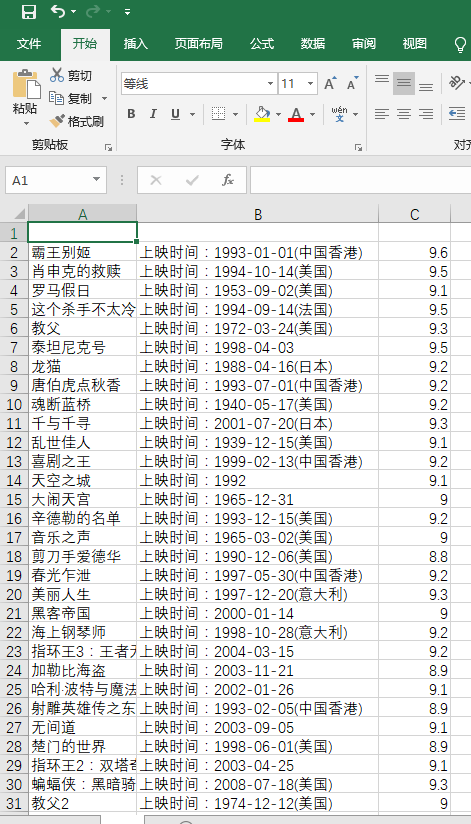
Task: Click the borders icon
Action: [218, 114]
